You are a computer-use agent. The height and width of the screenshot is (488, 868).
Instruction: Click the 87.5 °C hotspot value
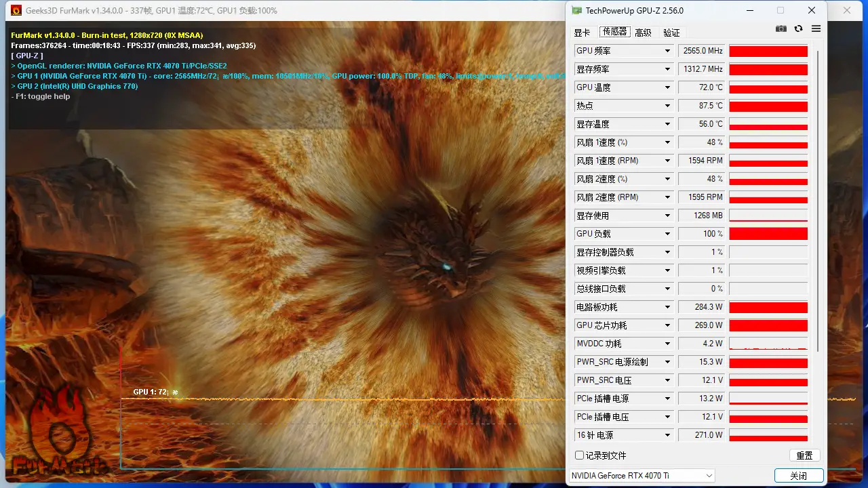[x=702, y=106]
